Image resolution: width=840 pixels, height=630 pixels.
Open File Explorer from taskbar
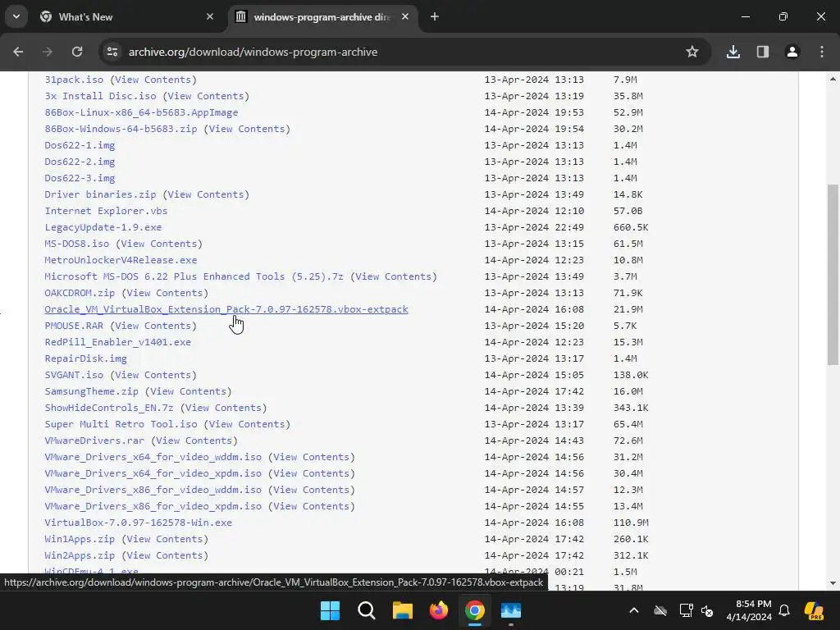pos(402,610)
